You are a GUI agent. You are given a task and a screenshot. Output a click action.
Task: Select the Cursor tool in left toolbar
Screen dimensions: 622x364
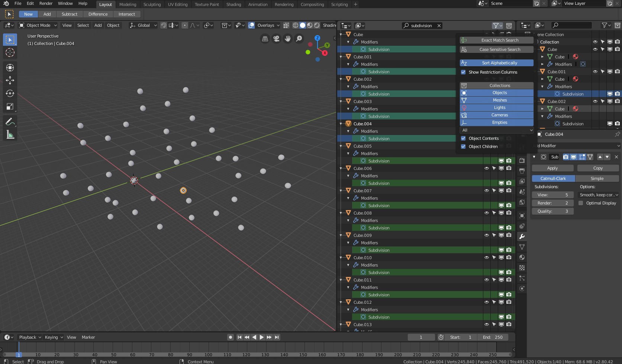10,52
